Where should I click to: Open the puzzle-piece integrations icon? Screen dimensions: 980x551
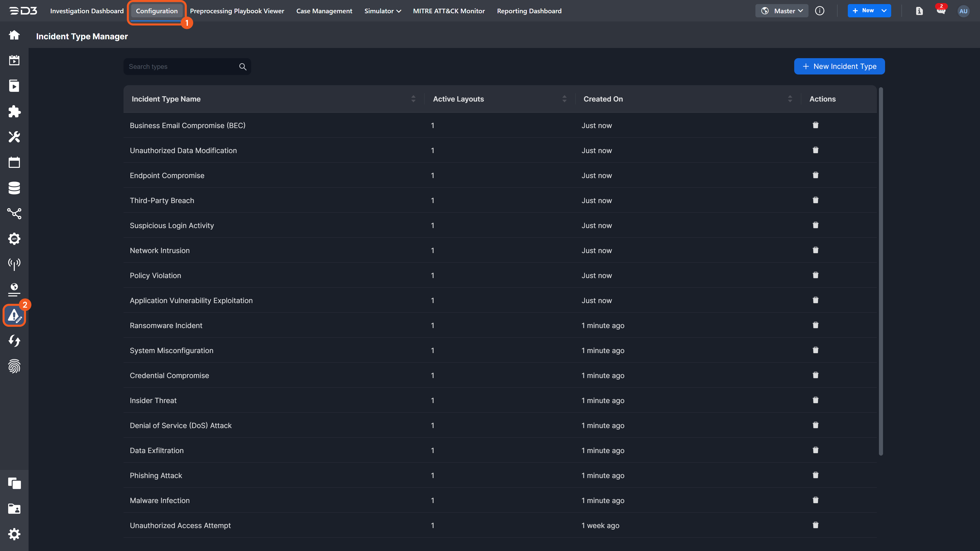(x=14, y=111)
